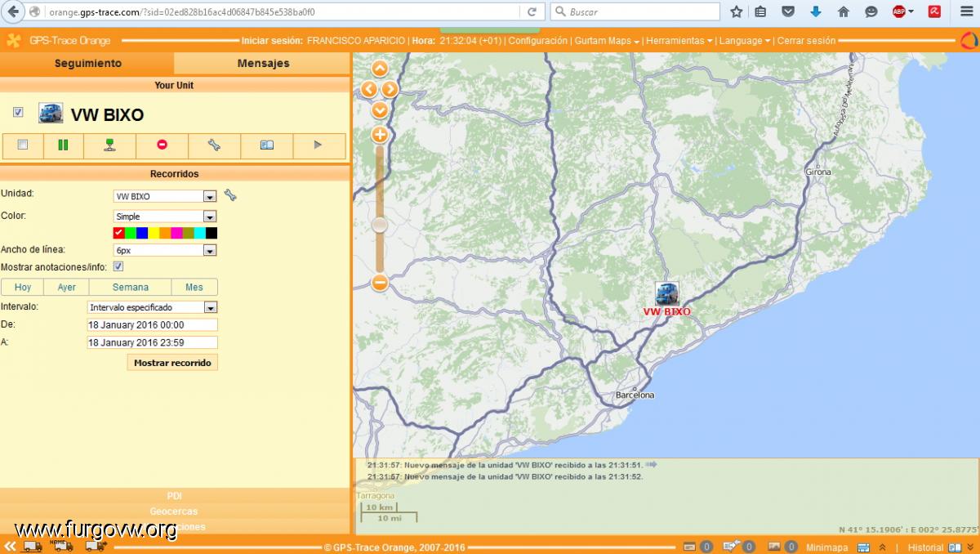This screenshot has height=554, width=980.
Task: Zoom out the map with the minus button
Action: tap(380, 283)
